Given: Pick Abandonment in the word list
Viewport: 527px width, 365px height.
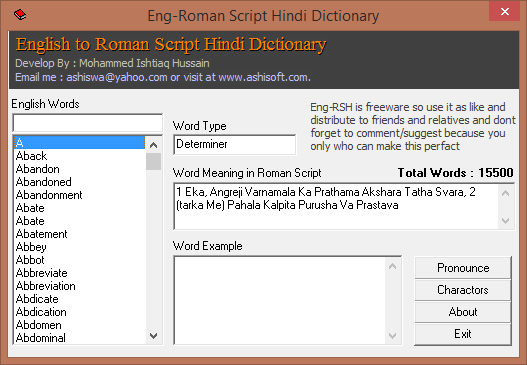Looking at the screenshot, I should [x=79, y=195].
